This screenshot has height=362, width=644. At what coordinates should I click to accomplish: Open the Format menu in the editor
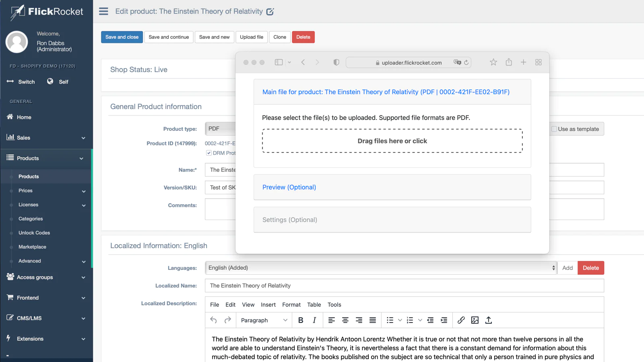point(291,305)
